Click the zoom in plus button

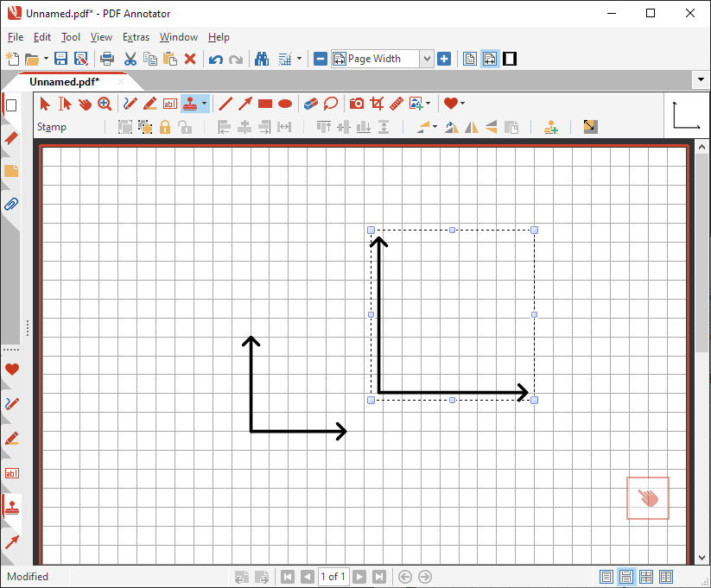(444, 59)
